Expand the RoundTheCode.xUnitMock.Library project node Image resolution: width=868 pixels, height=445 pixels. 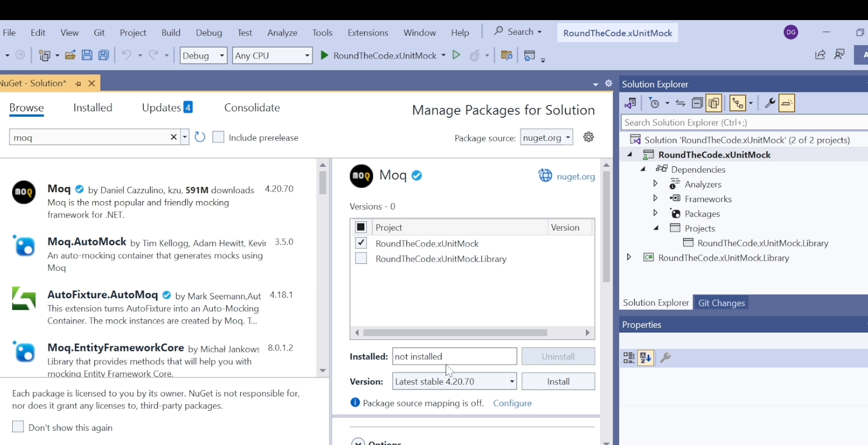629,257
